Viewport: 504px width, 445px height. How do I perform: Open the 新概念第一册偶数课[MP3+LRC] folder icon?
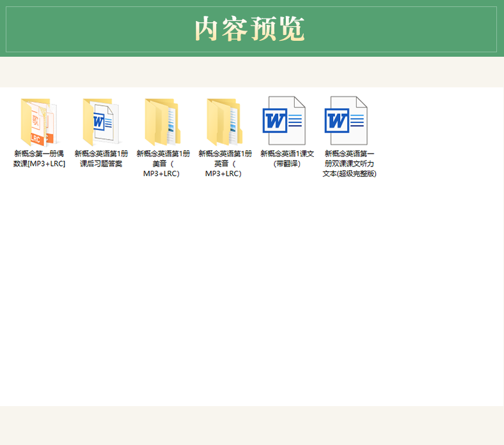[x=39, y=122]
